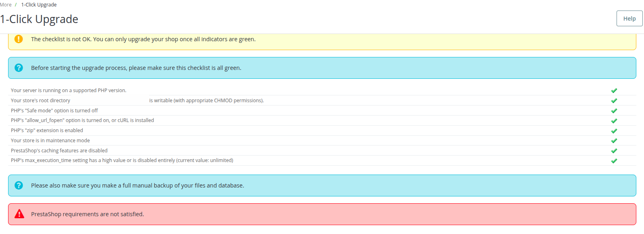Image resolution: width=644 pixels, height=234 pixels.
Task: Click the yellow exclamation warning icon
Action: (19, 39)
